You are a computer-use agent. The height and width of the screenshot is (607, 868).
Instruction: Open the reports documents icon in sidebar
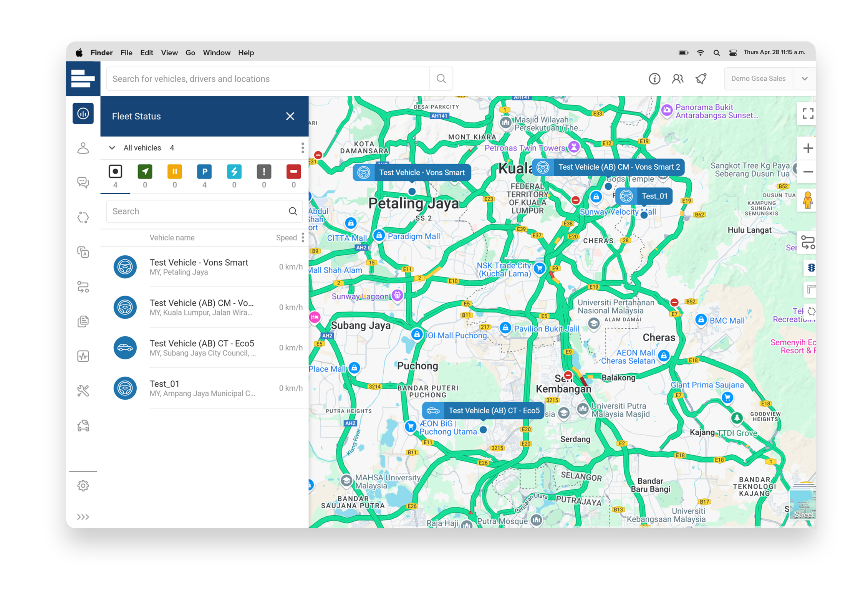pyautogui.click(x=83, y=321)
